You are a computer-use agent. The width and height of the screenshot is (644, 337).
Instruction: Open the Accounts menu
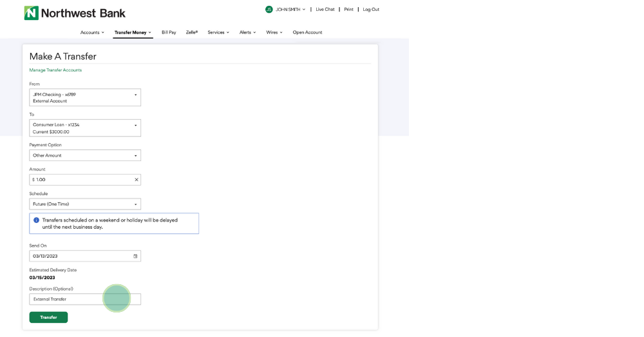(x=92, y=32)
